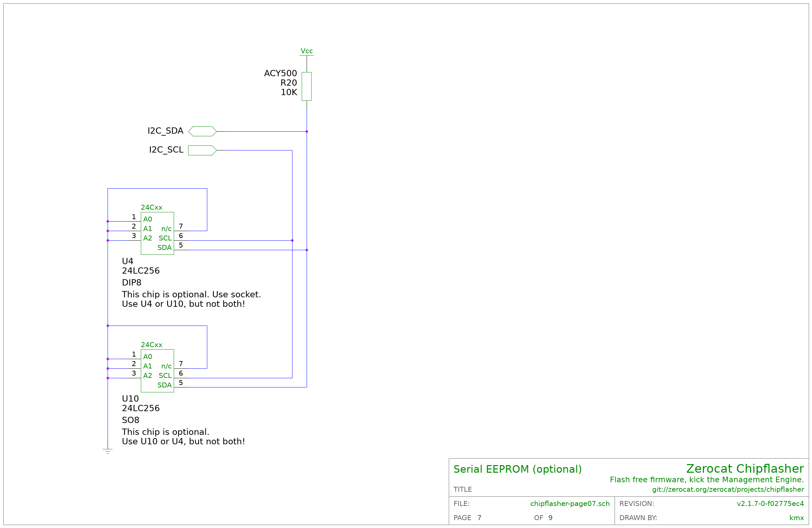Click the A0 pin label on U4
The height and width of the screenshot is (528, 812).
click(x=148, y=220)
